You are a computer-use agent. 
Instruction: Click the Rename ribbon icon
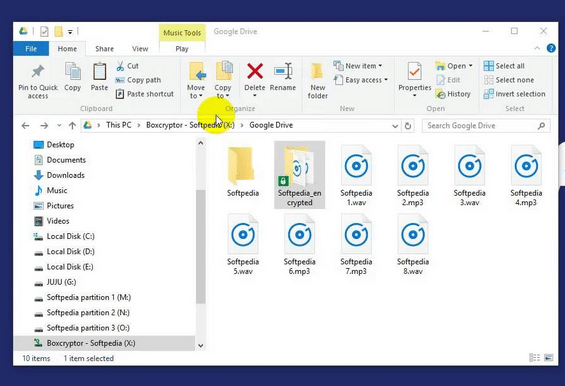click(x=283, y=71)
